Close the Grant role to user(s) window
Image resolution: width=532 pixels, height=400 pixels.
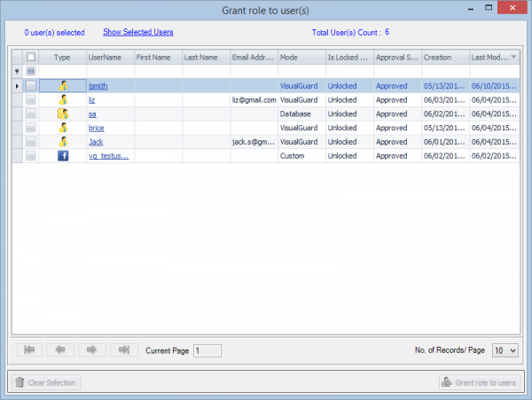(512, 7)
